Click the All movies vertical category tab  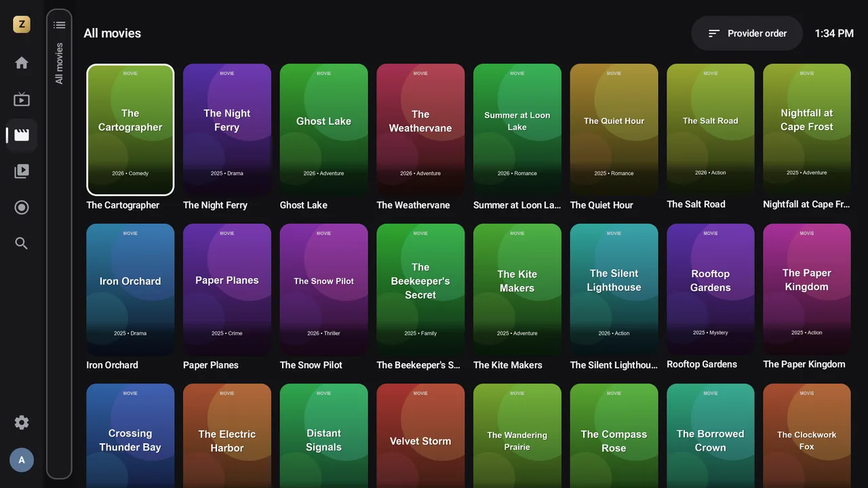point(59,64)
